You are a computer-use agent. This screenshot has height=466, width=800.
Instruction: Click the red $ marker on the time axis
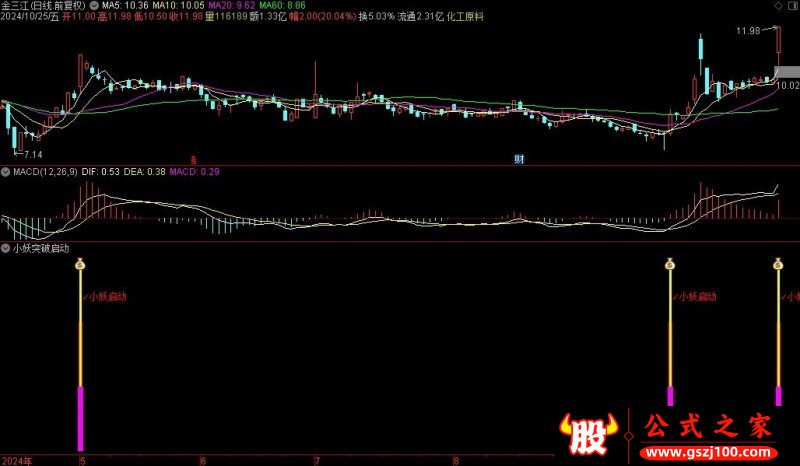[193, 160]
